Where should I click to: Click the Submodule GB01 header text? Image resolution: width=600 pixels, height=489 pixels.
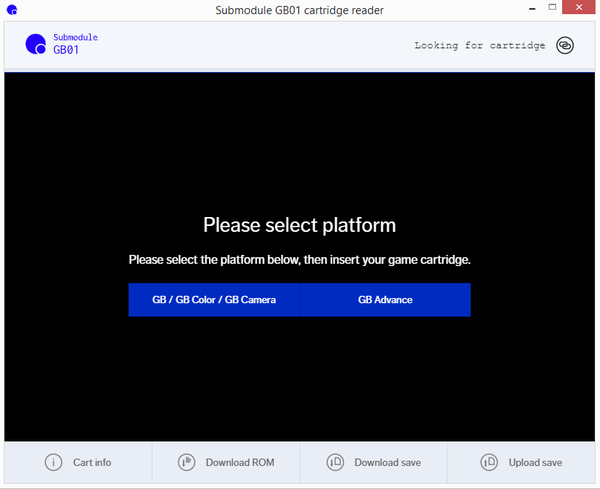(x=75, y=43)
